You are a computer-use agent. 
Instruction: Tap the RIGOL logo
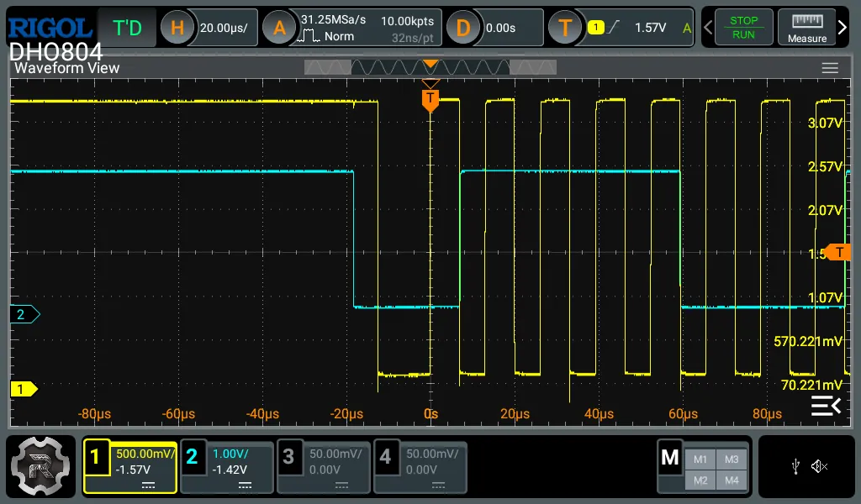coord(50,28)
